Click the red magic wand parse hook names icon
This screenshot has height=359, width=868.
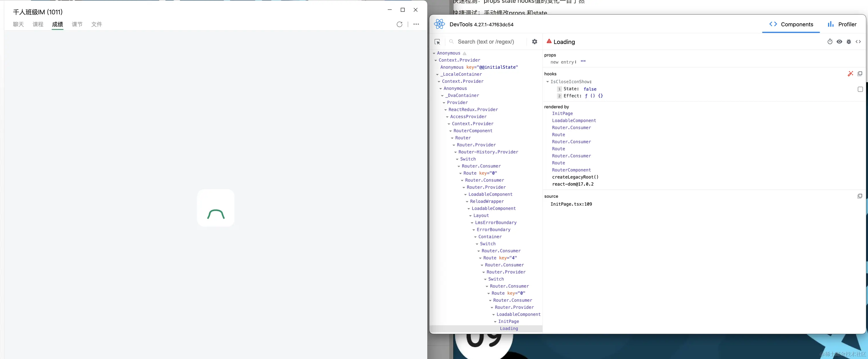click(850, 74)
